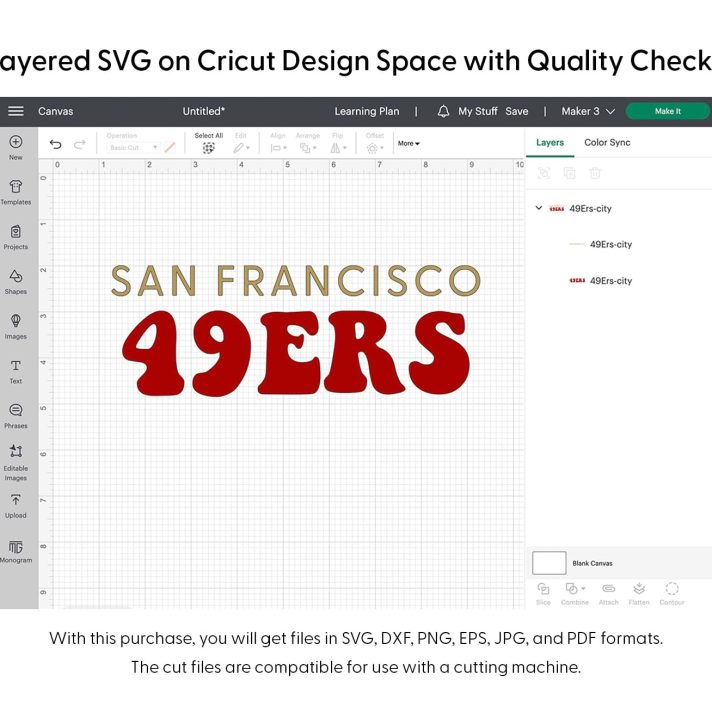Image resolution: width=712 pixels, height=712 pixels.
Task: Open the Operation Basic Cut dropdown
Action: (134, 148)
